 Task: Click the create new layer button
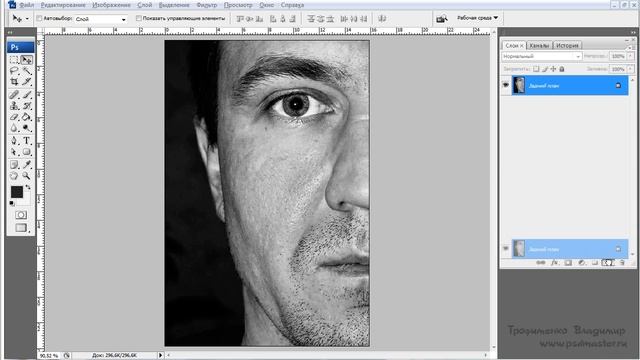[x=608, y=263]
